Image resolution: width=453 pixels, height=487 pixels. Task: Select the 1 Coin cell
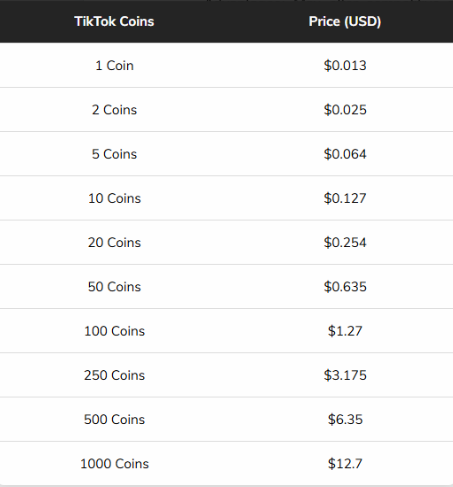tap(114, 65)
